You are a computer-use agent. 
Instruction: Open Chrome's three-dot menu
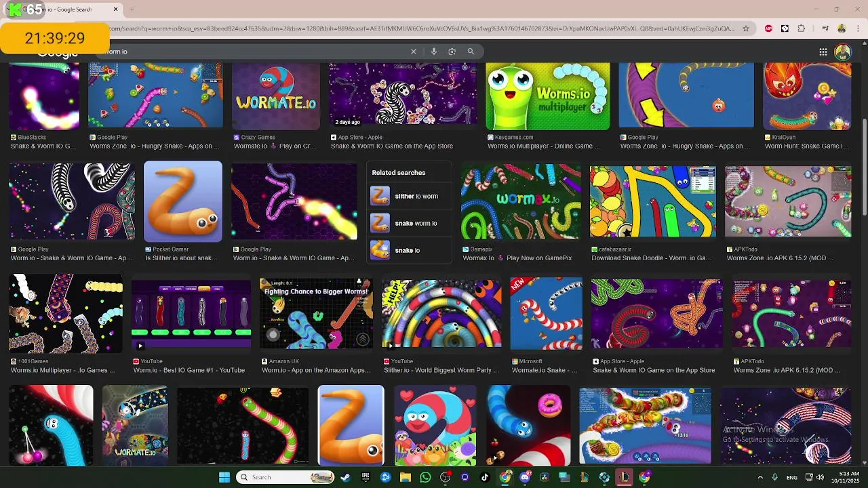coord(858,28)
